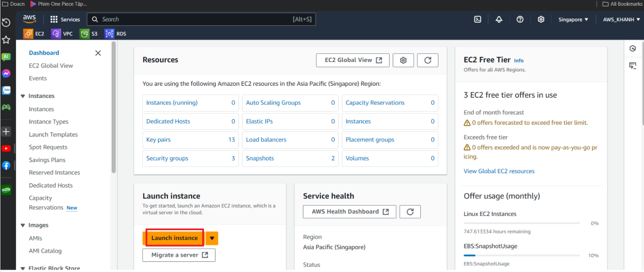
Task: Open EC2 Free Tier Info link
Action: [519, 61]
